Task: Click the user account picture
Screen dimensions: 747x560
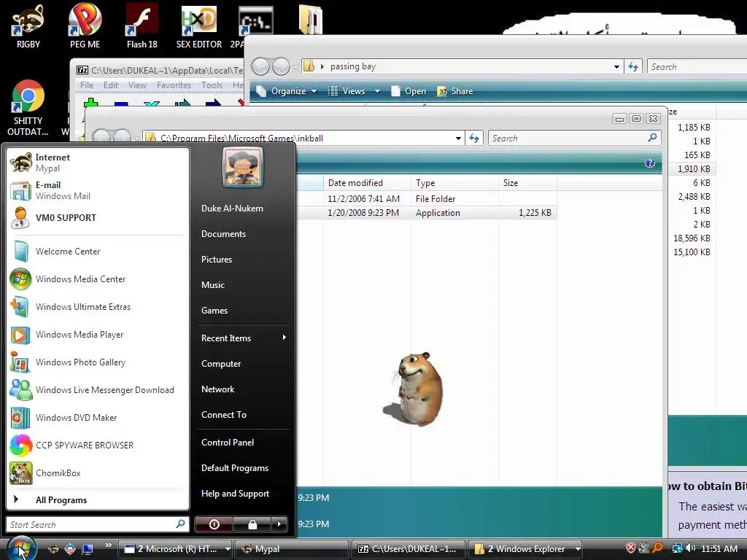Action: click(x=243, y=167)
